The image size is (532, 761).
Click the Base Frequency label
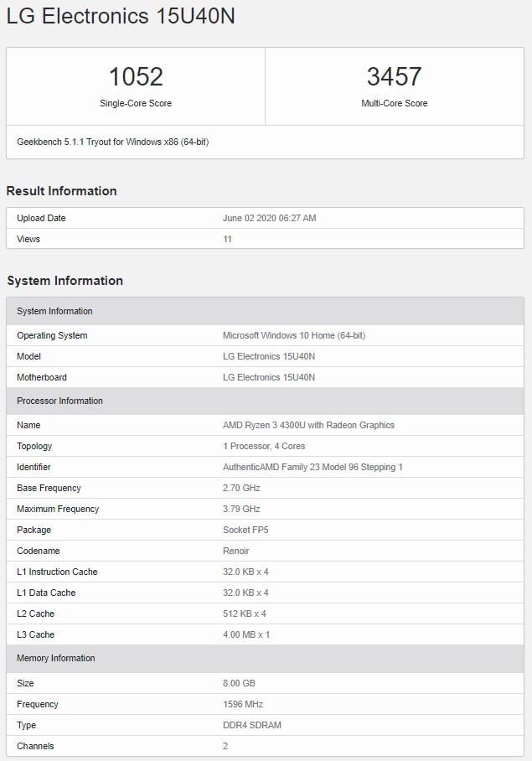tap(49, 489)
